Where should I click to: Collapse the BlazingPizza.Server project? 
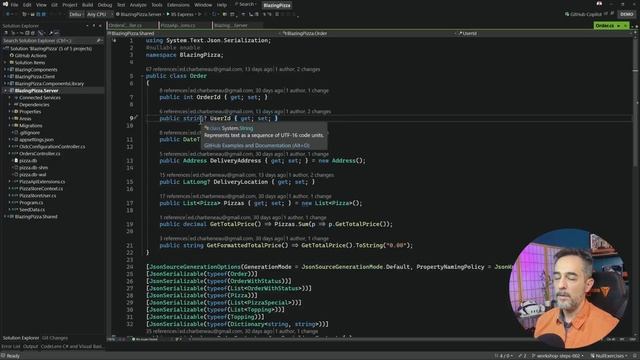click(x=5, y=90)
